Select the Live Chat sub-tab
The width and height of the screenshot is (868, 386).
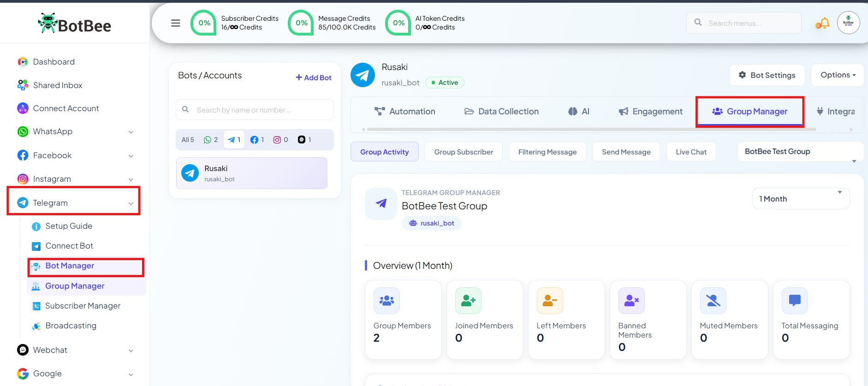pos(691,152)
